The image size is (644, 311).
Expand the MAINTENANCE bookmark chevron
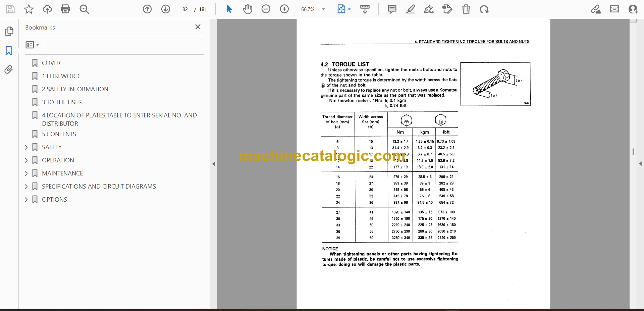click(26, 173)
